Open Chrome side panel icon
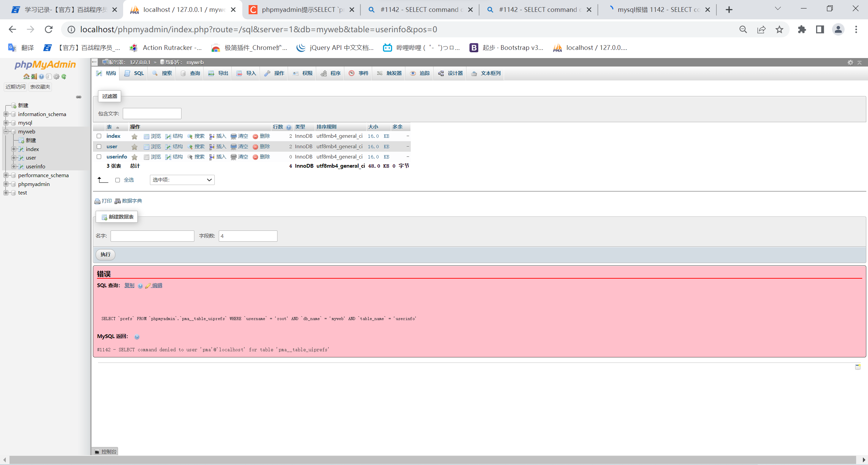 coord(820,30)
